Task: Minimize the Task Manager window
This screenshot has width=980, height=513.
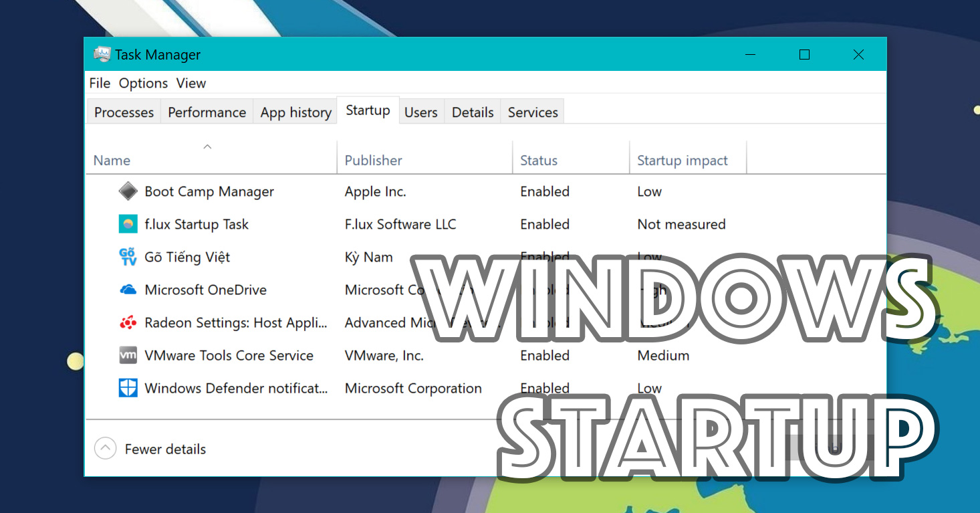Action: 750,55
